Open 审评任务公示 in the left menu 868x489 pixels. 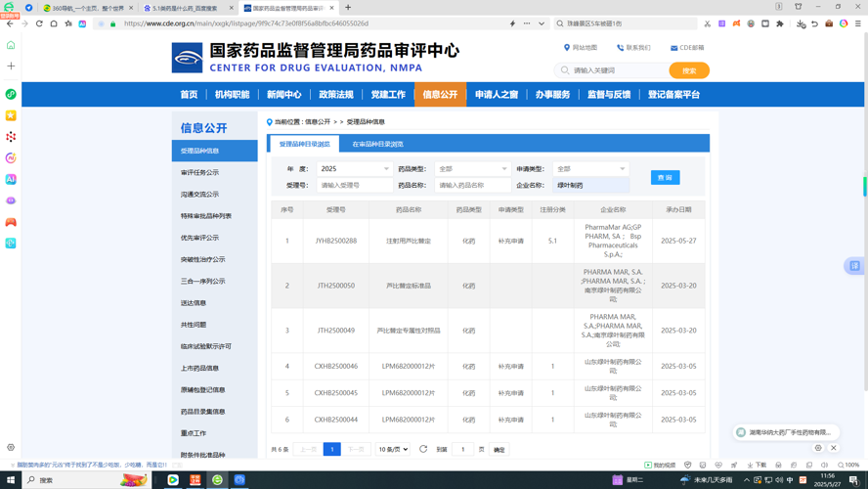tap(215, 173)
